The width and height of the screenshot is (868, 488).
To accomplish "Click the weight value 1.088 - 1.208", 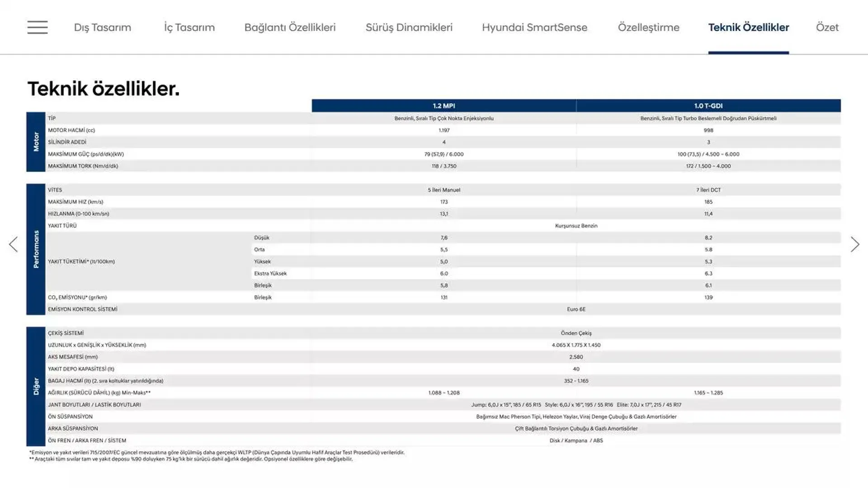I will (x=444, y=393).
